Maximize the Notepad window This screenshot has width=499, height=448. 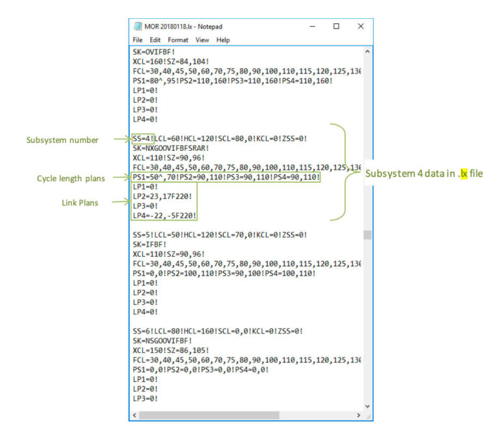point(336,27)
